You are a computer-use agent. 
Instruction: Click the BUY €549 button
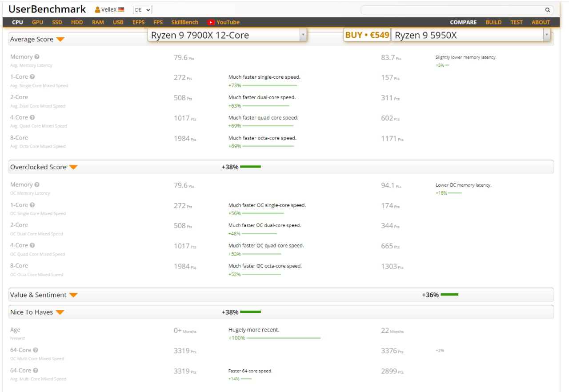coord(367,35)
